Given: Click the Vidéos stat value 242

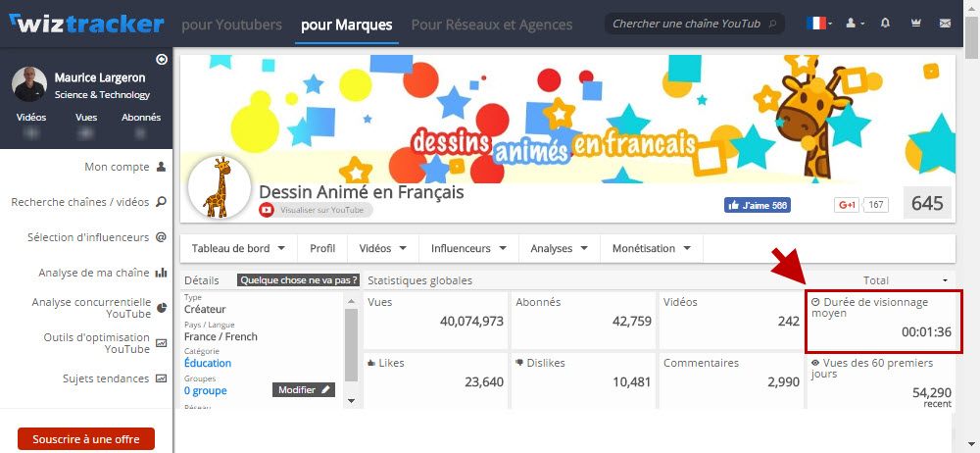Looking at the screenshot, I should pyautogui.click(x=788, y=322).
